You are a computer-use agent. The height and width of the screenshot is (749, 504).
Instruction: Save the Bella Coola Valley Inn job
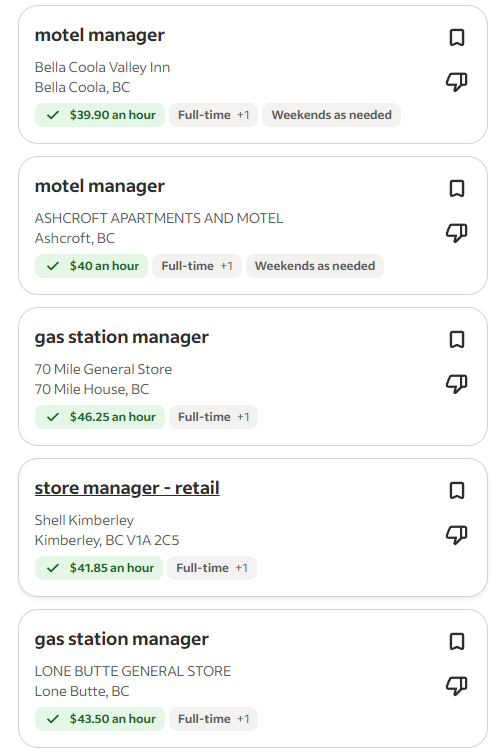[457, 37]
